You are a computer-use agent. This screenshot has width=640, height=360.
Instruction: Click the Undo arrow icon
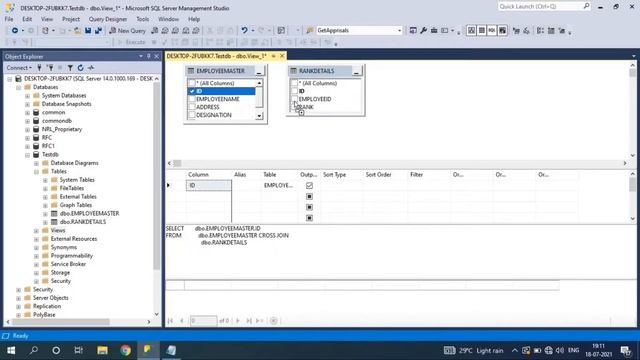click(x=244, y=31)
